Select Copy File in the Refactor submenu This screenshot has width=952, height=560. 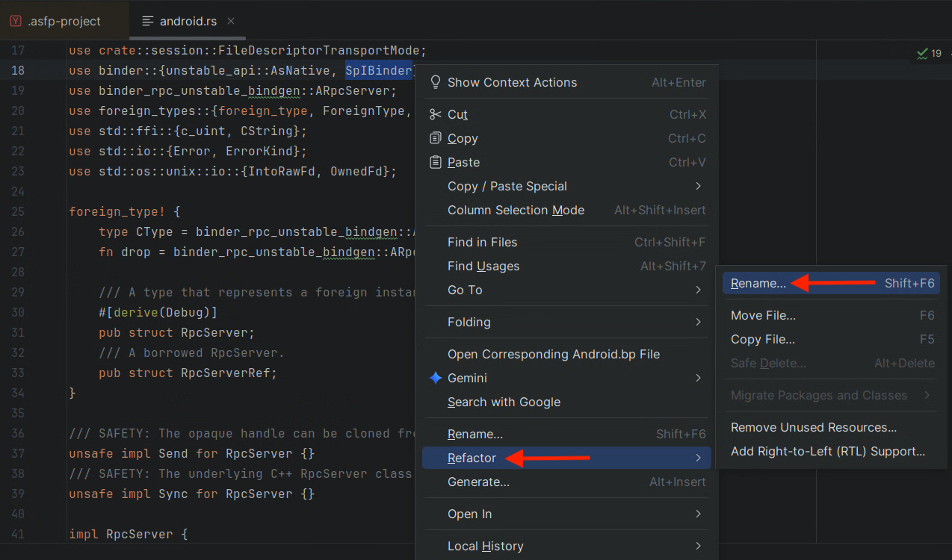(x=761, y=339)
